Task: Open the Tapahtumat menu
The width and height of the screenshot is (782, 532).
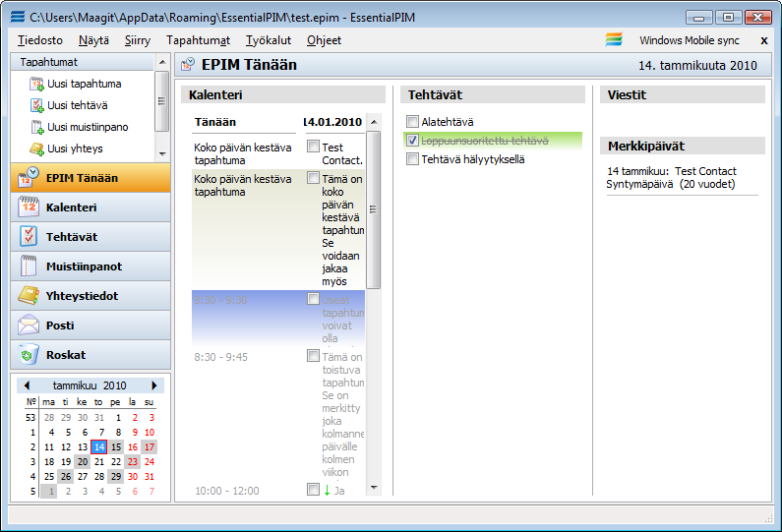Action: pos(199,40)
